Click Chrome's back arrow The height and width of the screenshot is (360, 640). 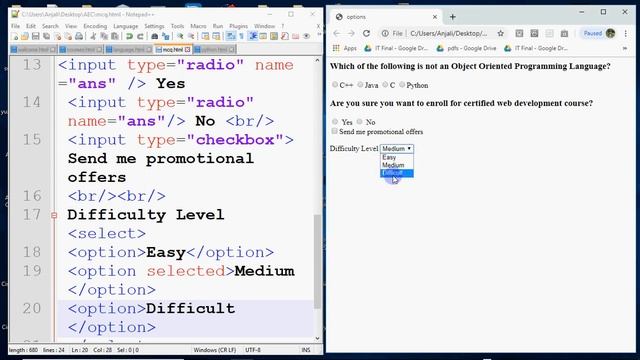336,33
